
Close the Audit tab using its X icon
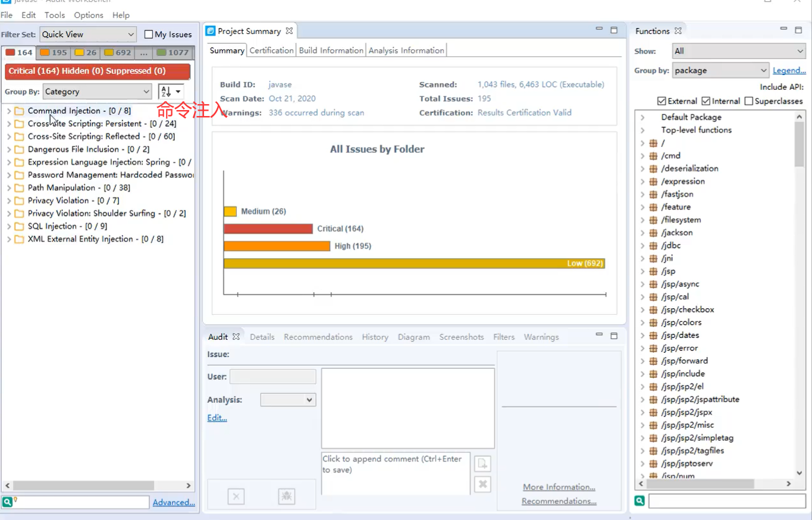(x=236, y=337)
